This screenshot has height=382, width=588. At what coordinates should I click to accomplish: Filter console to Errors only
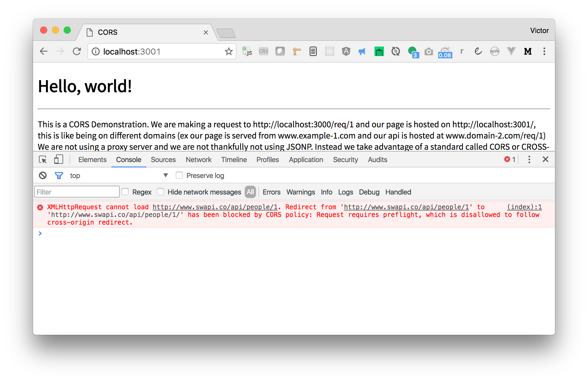click(272, 192)
